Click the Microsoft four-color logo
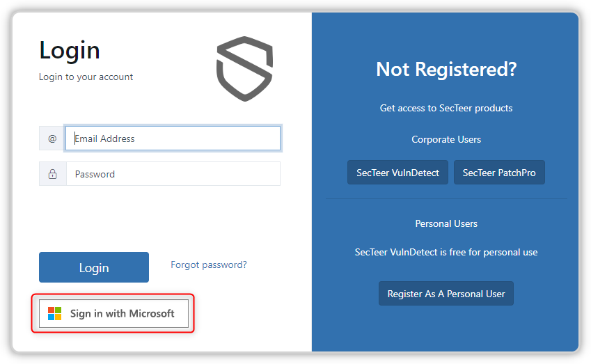The width and height of the screenshot is (591, 364). tap(55, 313)
